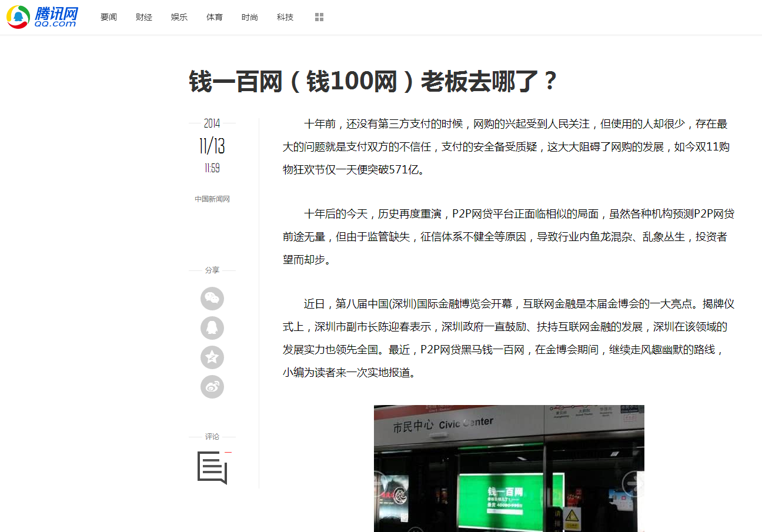Share the article via the WeChat icon
Screen dimensions: 762x532
(x=212, y=299)
